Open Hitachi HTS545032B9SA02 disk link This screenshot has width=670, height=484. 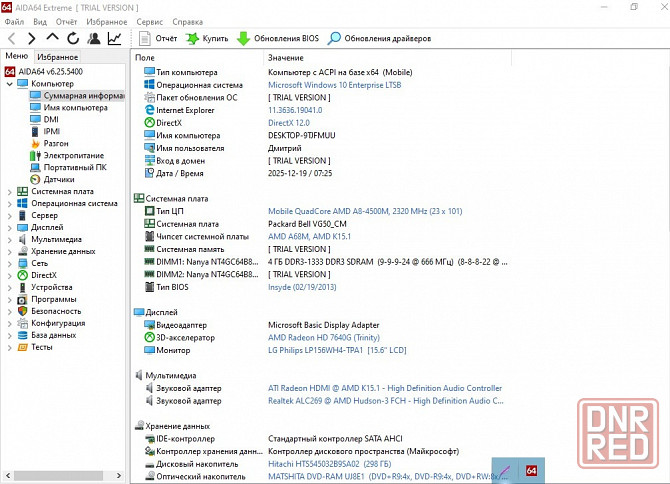pyautogui.click(x=329, y=464)
